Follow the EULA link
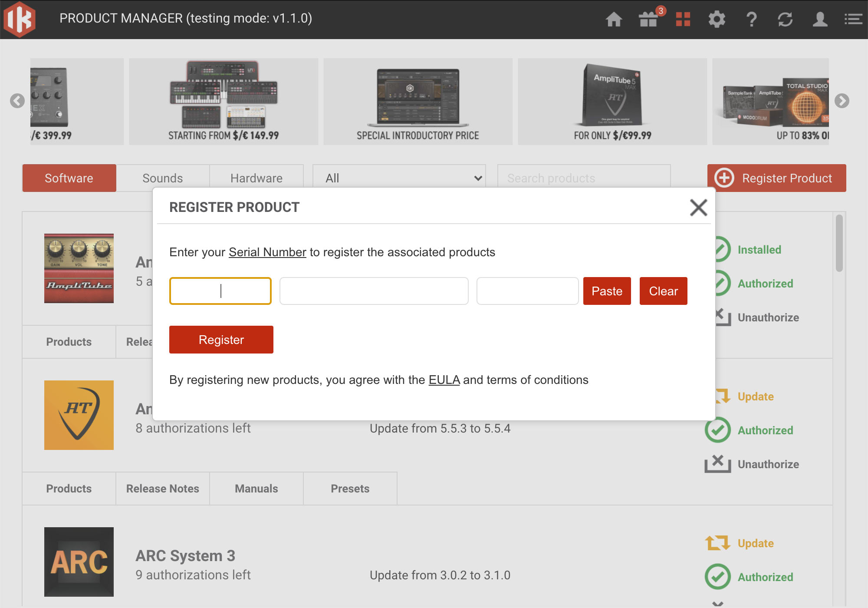The width and height of the screenshot is (868, 608). [444, 380]
